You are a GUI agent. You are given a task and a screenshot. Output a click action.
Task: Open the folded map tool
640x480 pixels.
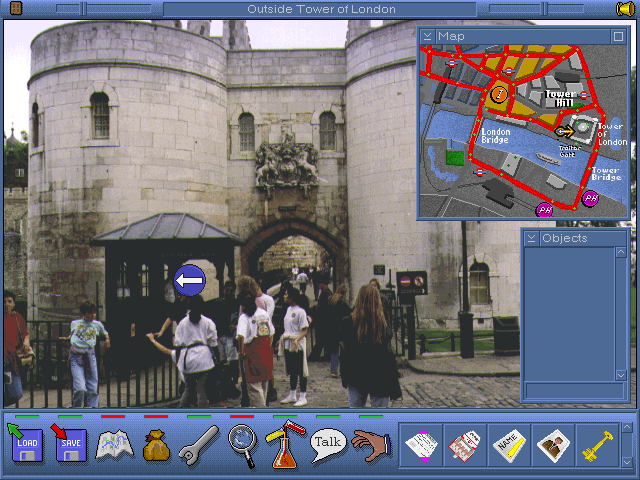pyautogui.click(x=115, y=444)
